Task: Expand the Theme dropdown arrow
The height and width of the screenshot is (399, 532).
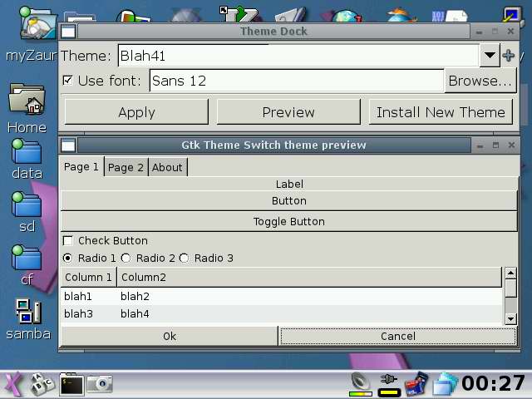Action: click(489, 56)
